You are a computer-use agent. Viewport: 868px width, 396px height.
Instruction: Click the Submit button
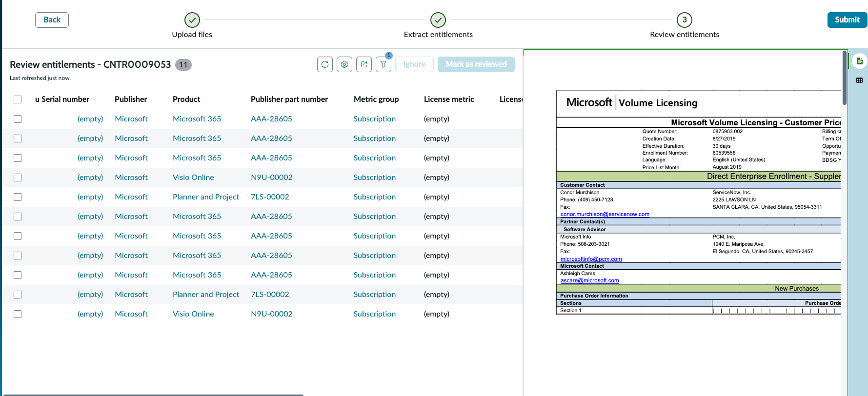(847, 20)
